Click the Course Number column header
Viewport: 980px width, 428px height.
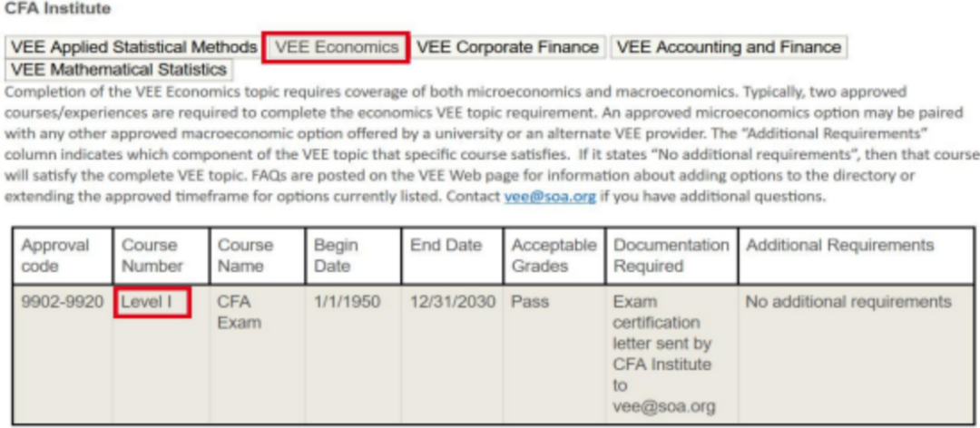point(162,257)
